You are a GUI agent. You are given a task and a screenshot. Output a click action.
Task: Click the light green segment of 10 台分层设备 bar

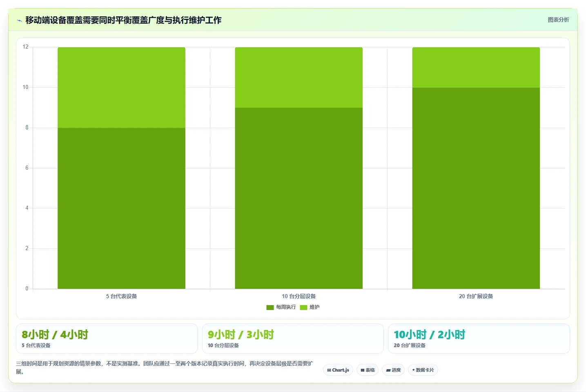tap(299, 78)
